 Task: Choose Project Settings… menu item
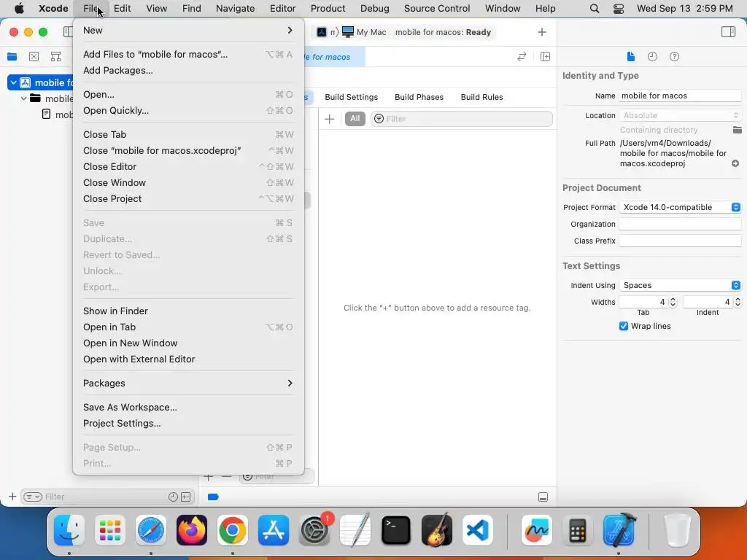[188, 424]
